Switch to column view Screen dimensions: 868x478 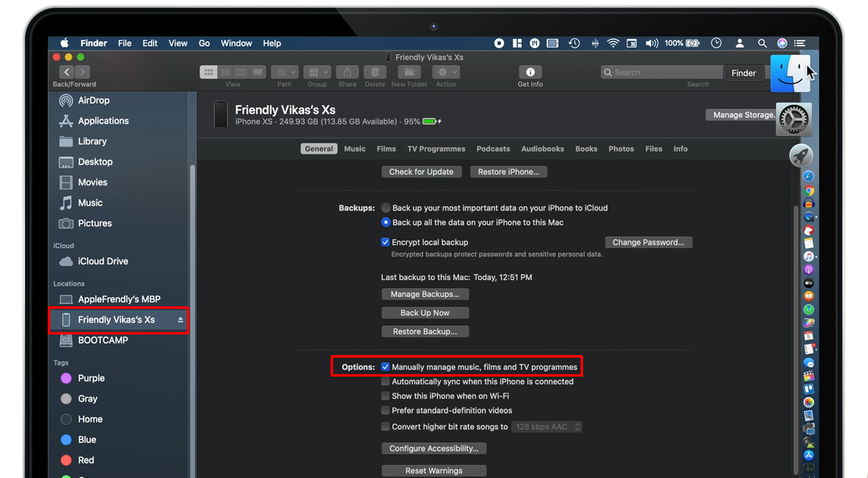241,72
